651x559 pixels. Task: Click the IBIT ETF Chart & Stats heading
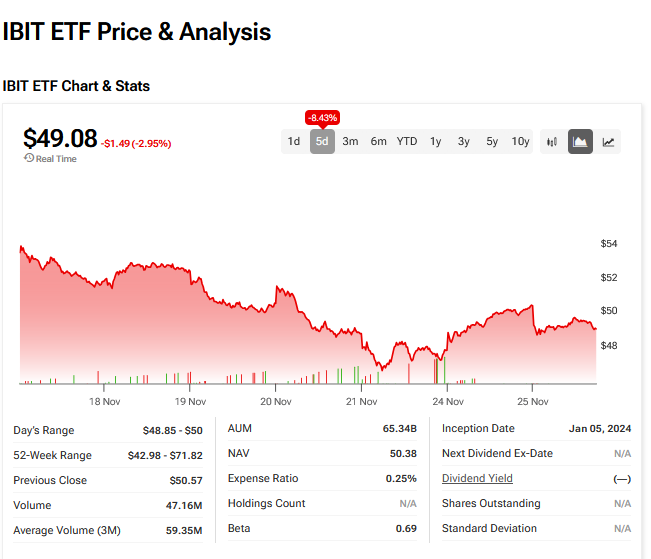click(x=76, y=86)
